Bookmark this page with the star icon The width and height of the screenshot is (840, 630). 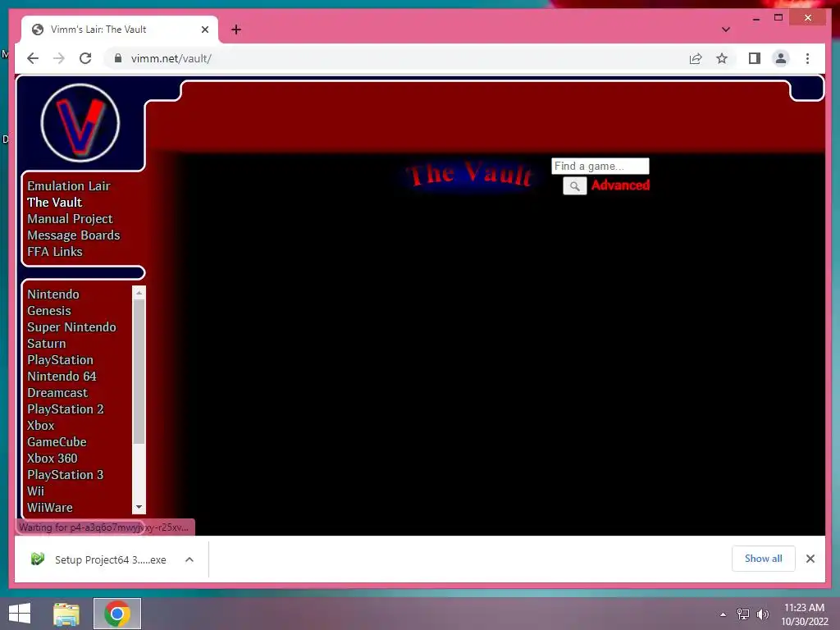coord(722,58)
